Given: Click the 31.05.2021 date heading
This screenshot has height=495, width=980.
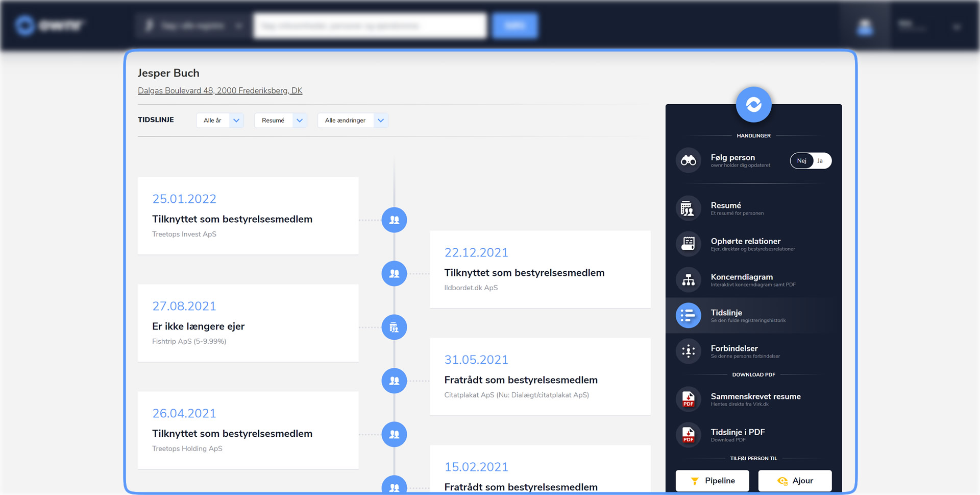Looking at the screenshot, I should click(x=476, y=360).
